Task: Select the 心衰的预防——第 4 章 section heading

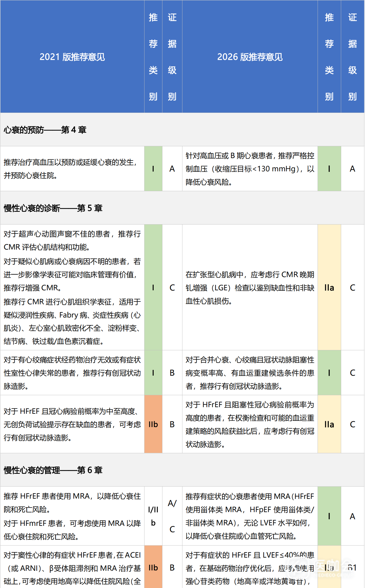Action: tap(45, 130)
